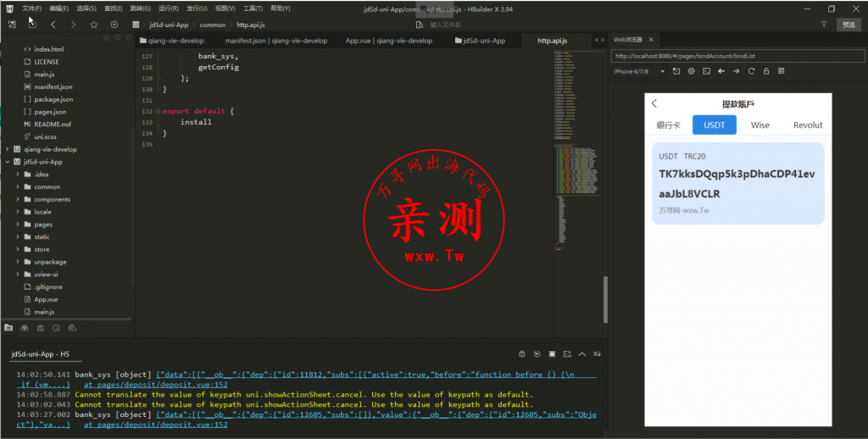
Task: Select the Wise tab in preview
Action: pos(760,125)
